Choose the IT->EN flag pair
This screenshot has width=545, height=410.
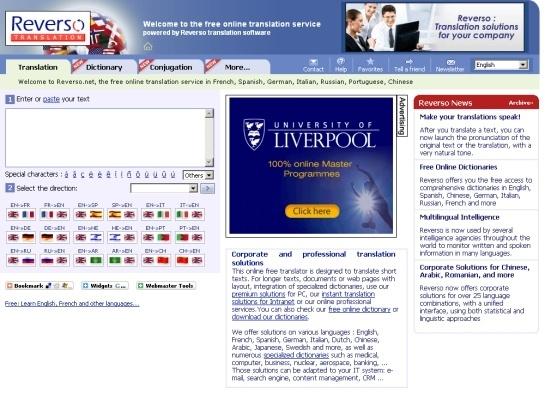[x=190, y=214]
